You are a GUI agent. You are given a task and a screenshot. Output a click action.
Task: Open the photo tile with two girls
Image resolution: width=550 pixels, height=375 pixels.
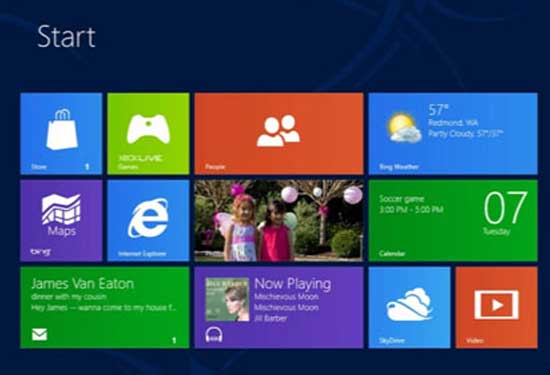point(279,221)
